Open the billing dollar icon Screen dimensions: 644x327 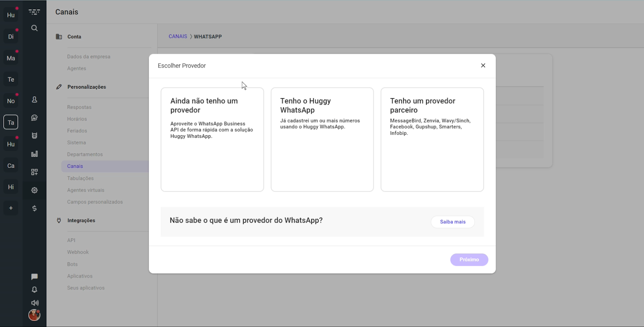point(35,208)
